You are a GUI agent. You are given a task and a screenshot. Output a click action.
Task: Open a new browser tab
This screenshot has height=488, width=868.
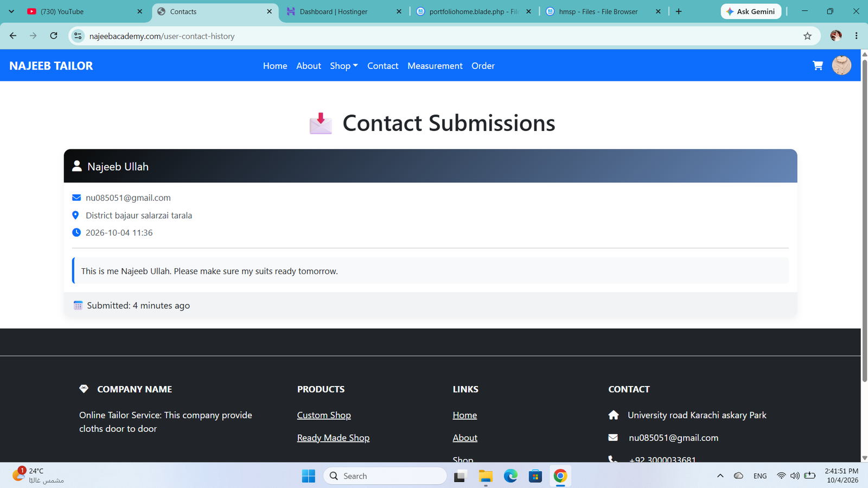[x=679, y=11]
